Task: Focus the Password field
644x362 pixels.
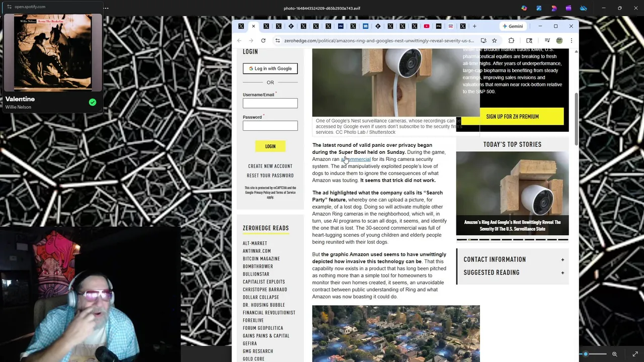Action: pyautogui.click(x=270, y=126)
